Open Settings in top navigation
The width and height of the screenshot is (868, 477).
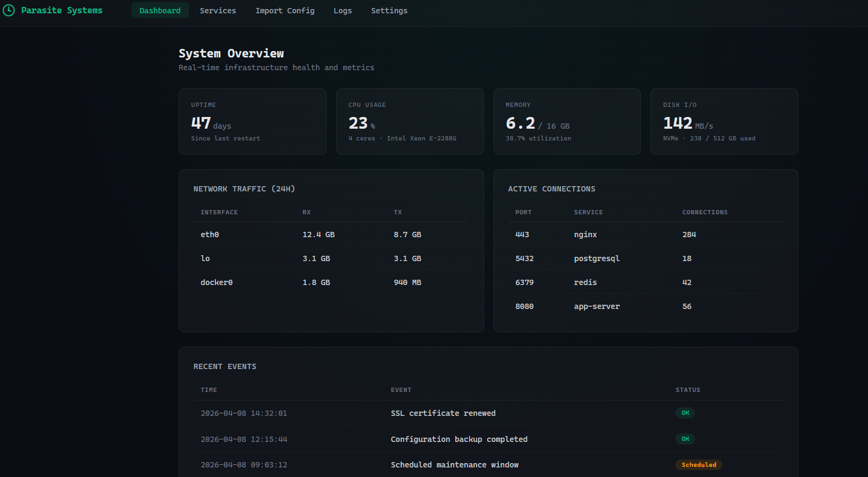(389, 11)
